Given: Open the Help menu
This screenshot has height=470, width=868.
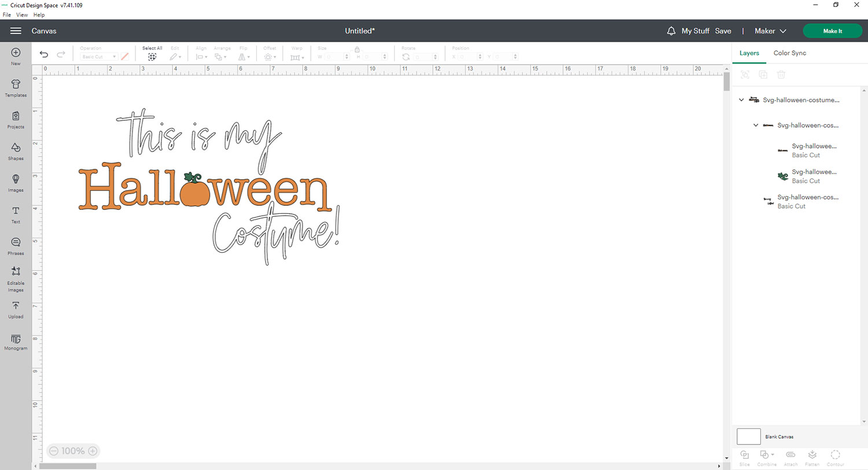Looking at the screenshot, I should [39, 15].
